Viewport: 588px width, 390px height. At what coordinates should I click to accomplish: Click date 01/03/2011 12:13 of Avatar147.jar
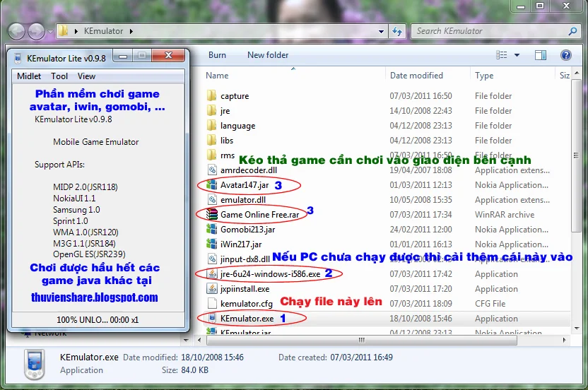coord(421,185)
